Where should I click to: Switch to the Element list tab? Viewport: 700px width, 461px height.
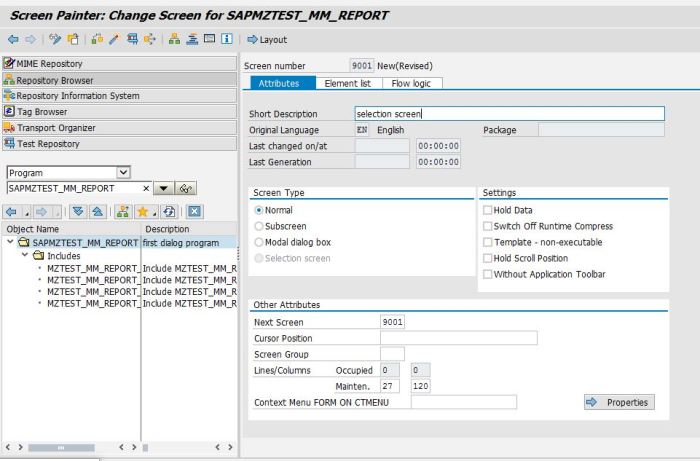[x=350, y=83]
